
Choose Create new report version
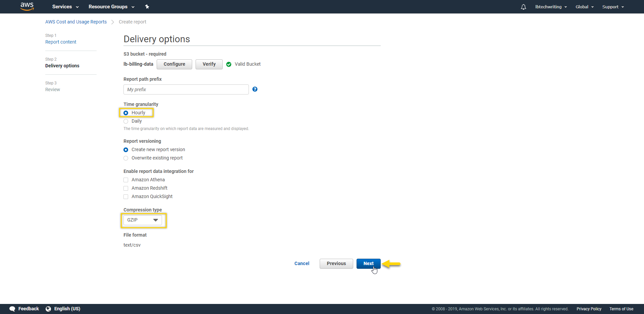pos(126,150)
